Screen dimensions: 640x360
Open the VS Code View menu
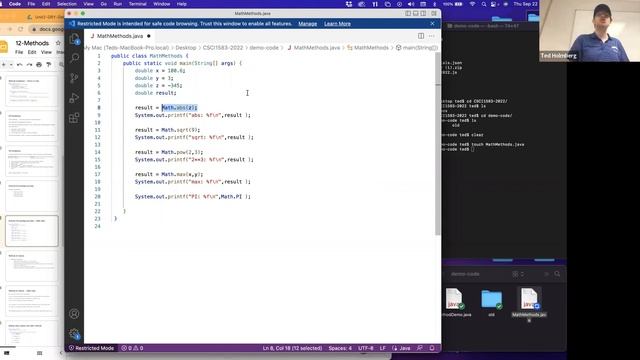[x=88, y=4]
